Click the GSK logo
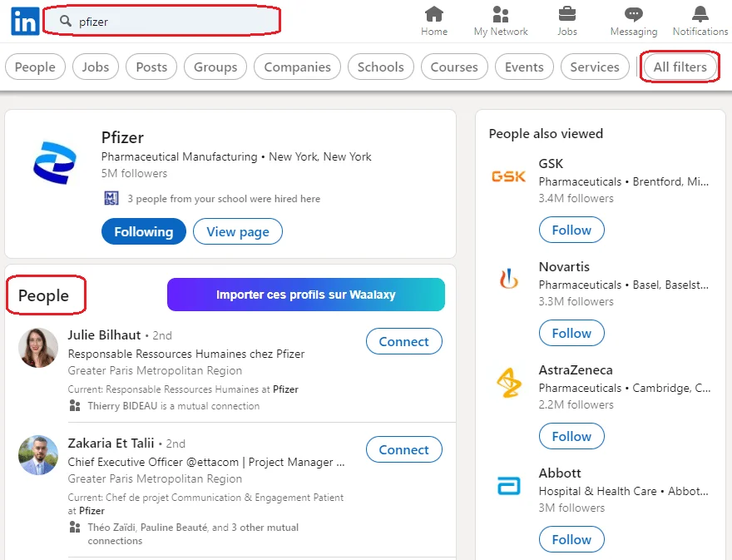 click(508, 176)
